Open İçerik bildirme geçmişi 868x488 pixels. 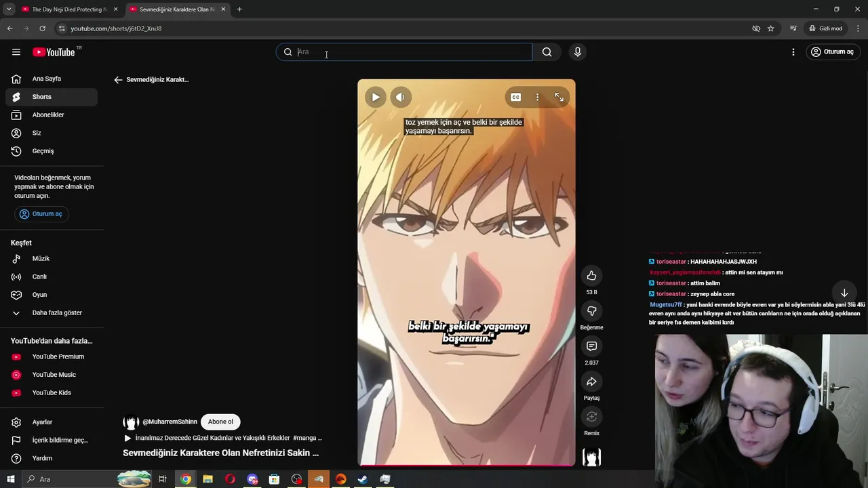click(x=52, y=441)
